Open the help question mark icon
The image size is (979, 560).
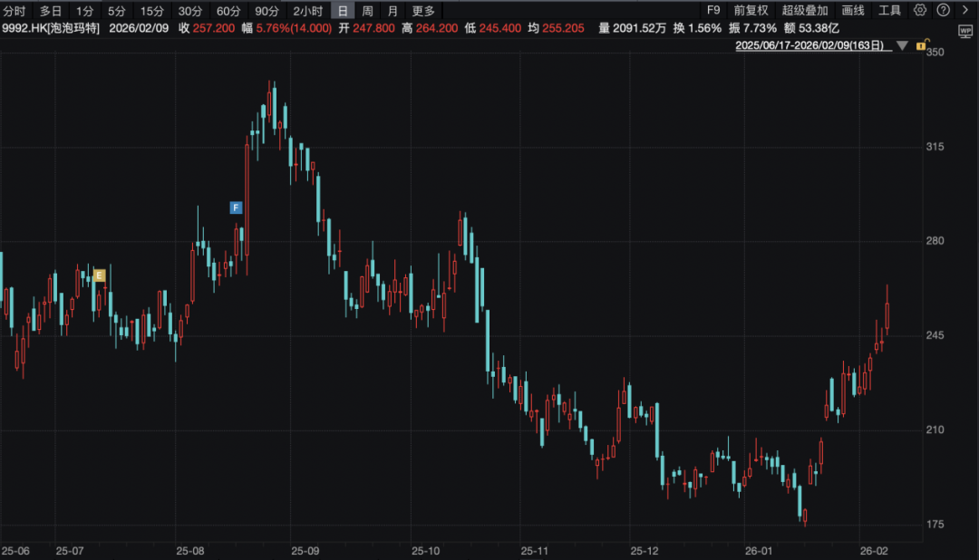944,10
